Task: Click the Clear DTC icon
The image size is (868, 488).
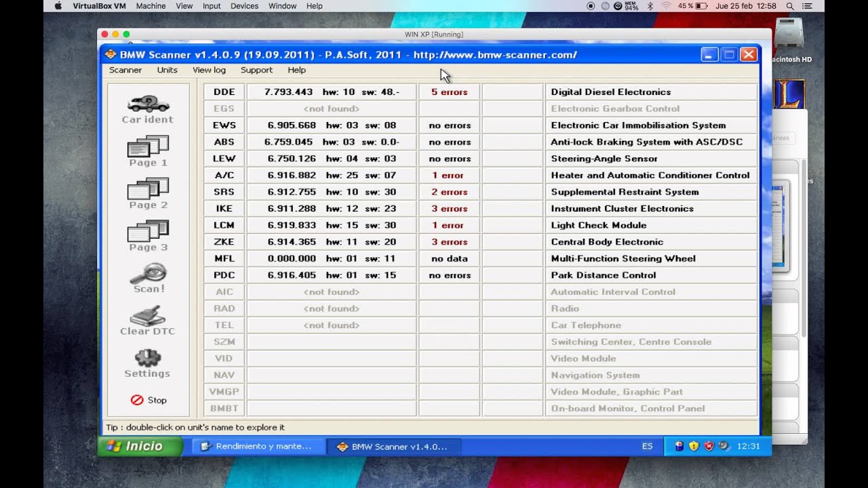Action: coord(148,321)
